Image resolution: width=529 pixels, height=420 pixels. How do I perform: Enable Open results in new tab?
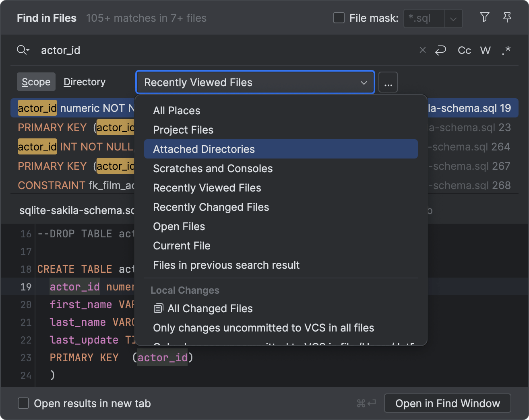(23, 403)
